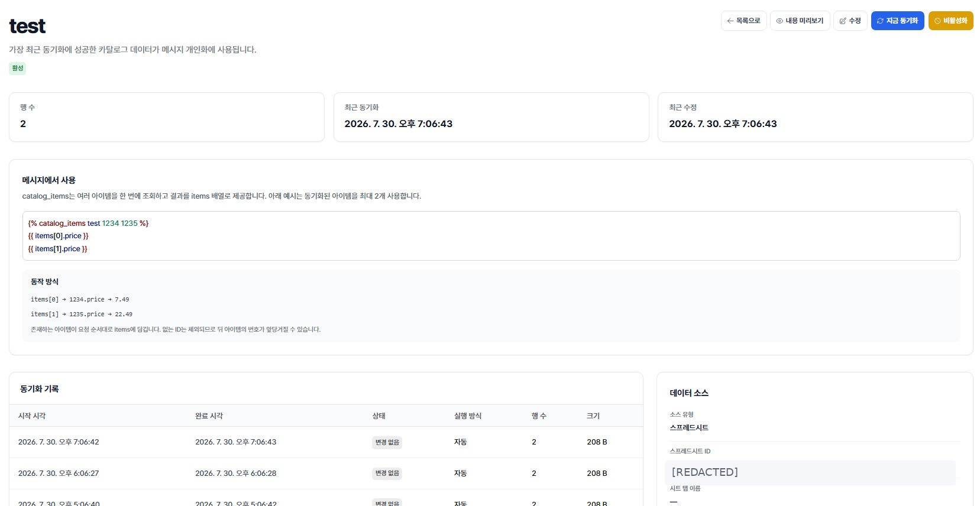Screen dimensions: 980x506
Task: Click end time 오후 6:06:28 cell
Action: 235,473
